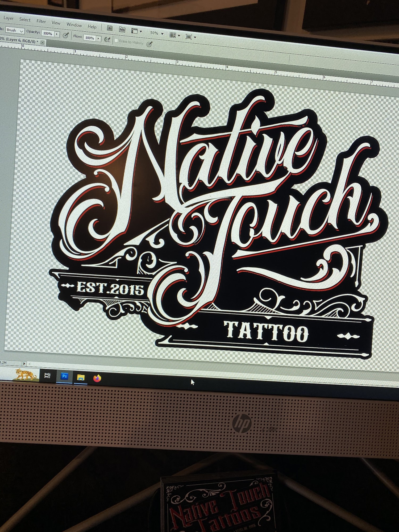Click the Photoshop icon in the taskbar
Image resolution: width=399 pixels, height=532 pixels.
tap(64, 376)
